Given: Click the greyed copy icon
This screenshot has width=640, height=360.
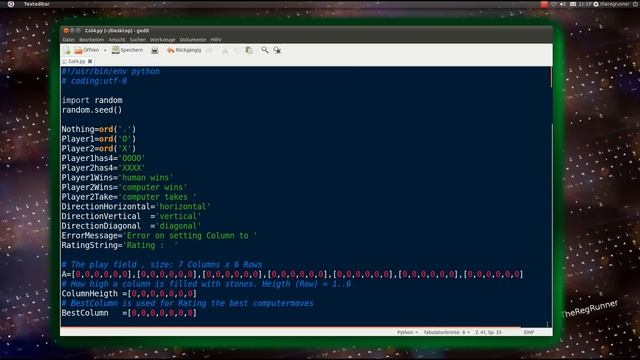Looking at the screenshot, I should [x=237, y=50].
